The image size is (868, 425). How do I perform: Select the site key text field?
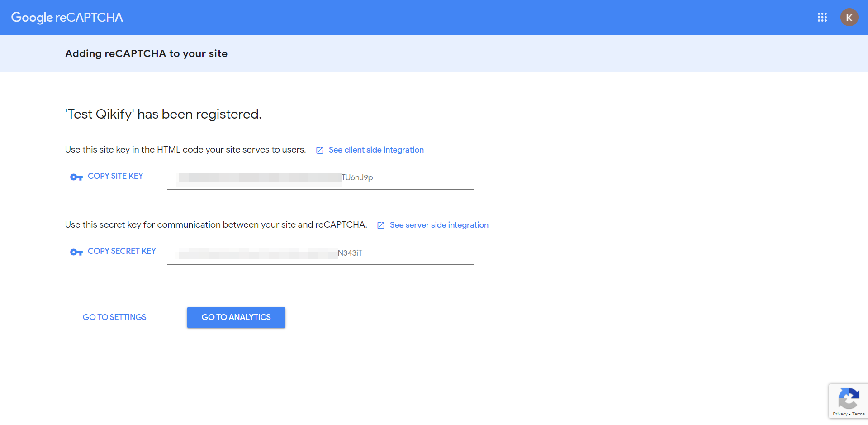pyautogui.click(x=321, y=177)
